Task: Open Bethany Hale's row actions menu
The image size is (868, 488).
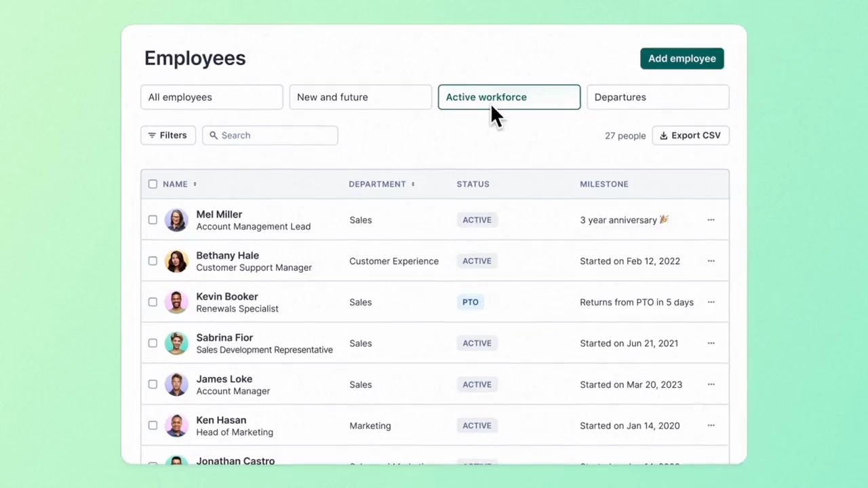Action: tap(711, 261)
